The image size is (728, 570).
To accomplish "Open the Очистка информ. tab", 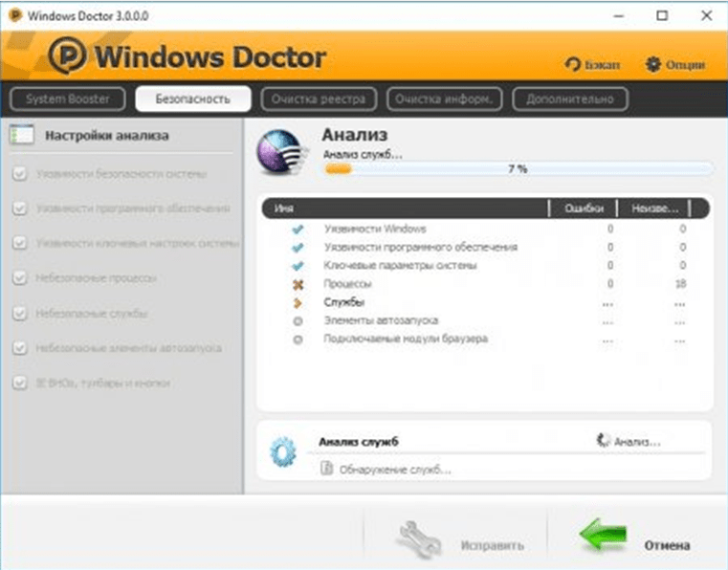I will pyautogui.click(x=444, y=99).
